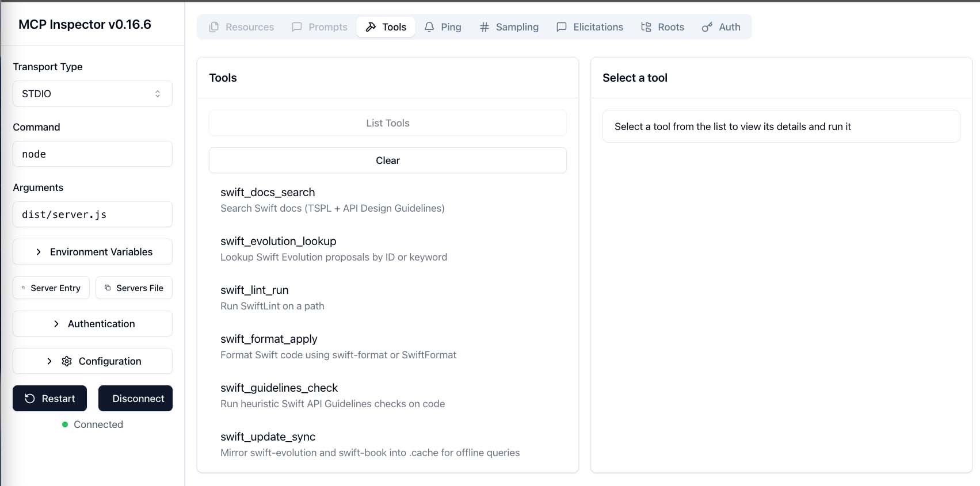Click the speech bubble icon beside Elicitations

562,27
